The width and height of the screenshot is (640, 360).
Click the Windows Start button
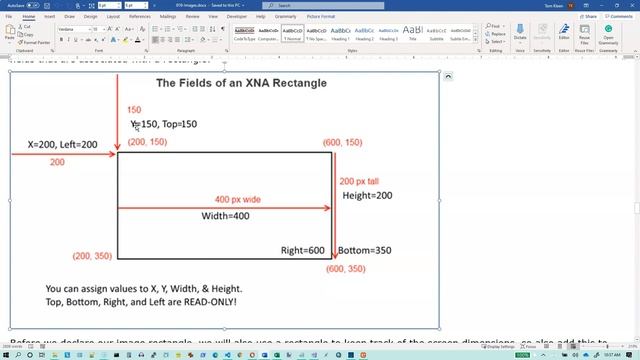[x=6, y=355]
